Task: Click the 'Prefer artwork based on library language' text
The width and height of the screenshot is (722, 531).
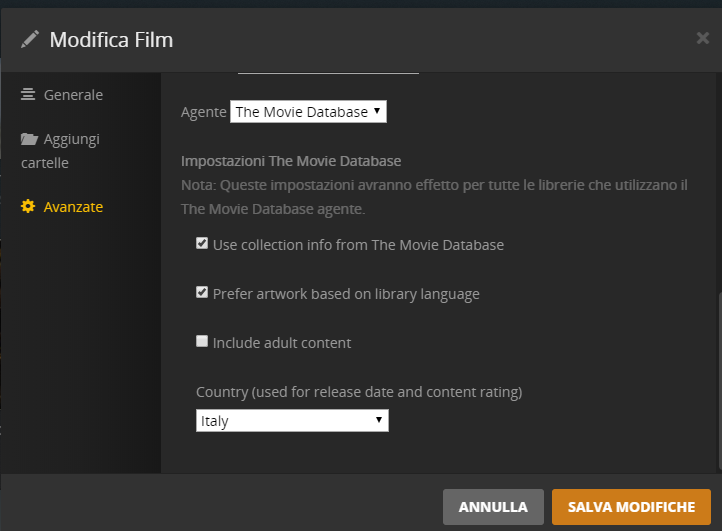Action: pos(346,295)
